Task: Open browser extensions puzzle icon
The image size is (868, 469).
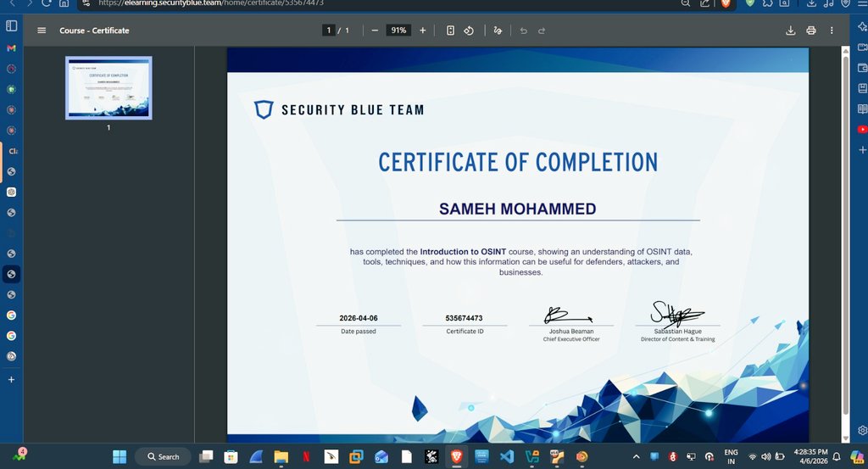Action: pos(767,3)
